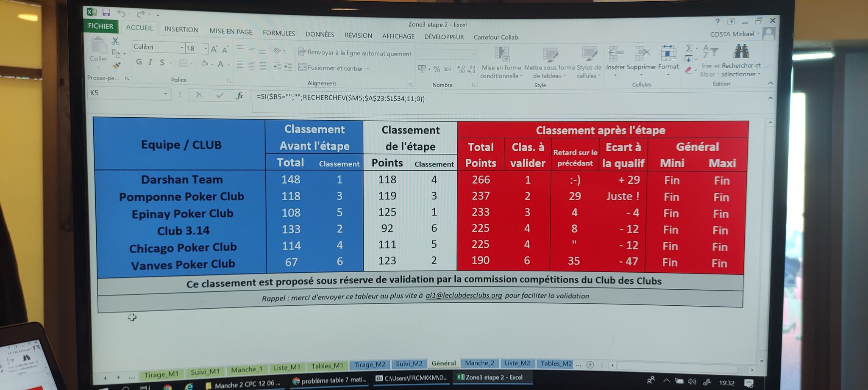Click the al1@leclubdesclubs.org email link
Viewport: 868px width, 390px height.
click(464, 295)
